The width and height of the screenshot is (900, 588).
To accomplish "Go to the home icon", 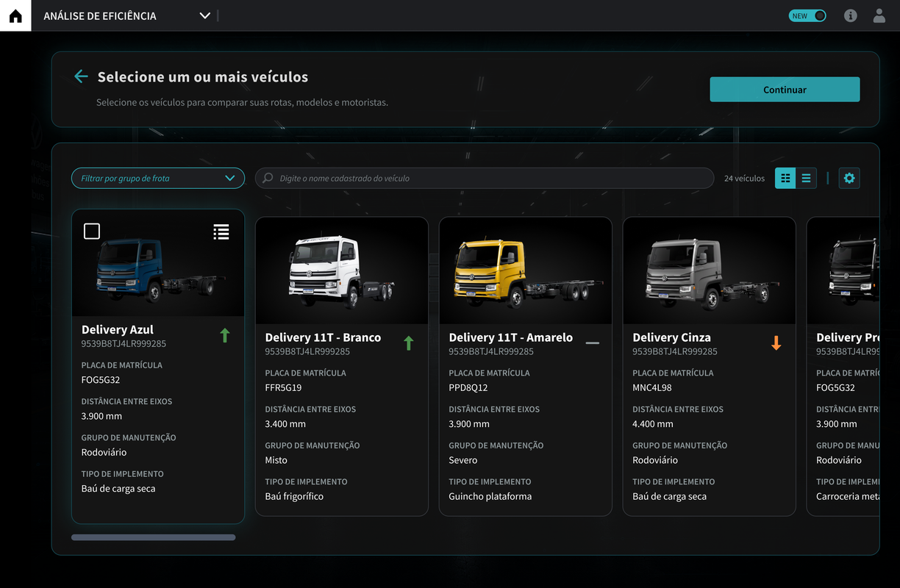I will (x=15, y=15).
